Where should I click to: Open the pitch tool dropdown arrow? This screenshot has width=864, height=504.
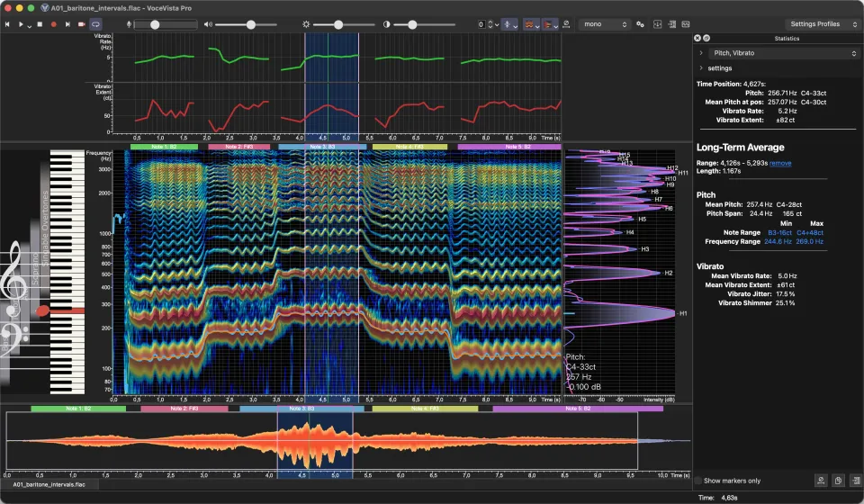[515, 25]
